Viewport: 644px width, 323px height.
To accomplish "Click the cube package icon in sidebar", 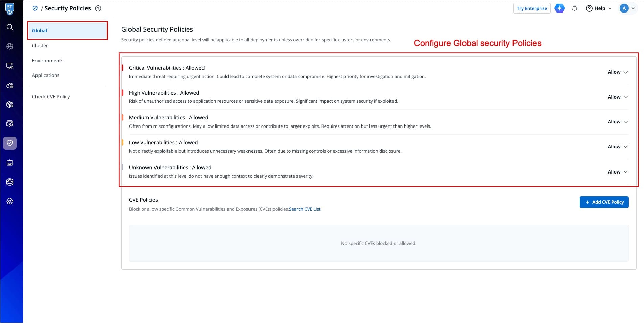I will (x=10, y=105).
